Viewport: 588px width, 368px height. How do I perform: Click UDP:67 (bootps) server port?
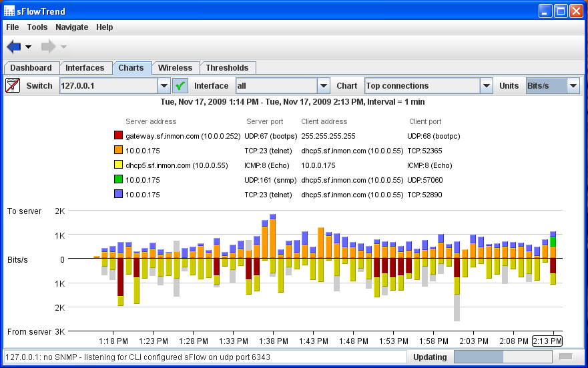[271, 136]
